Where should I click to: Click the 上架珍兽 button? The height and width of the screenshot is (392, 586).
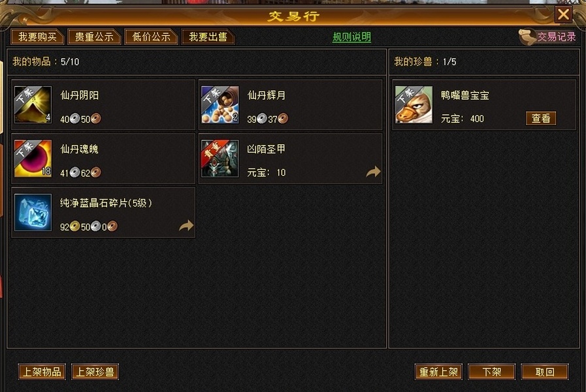95,372
